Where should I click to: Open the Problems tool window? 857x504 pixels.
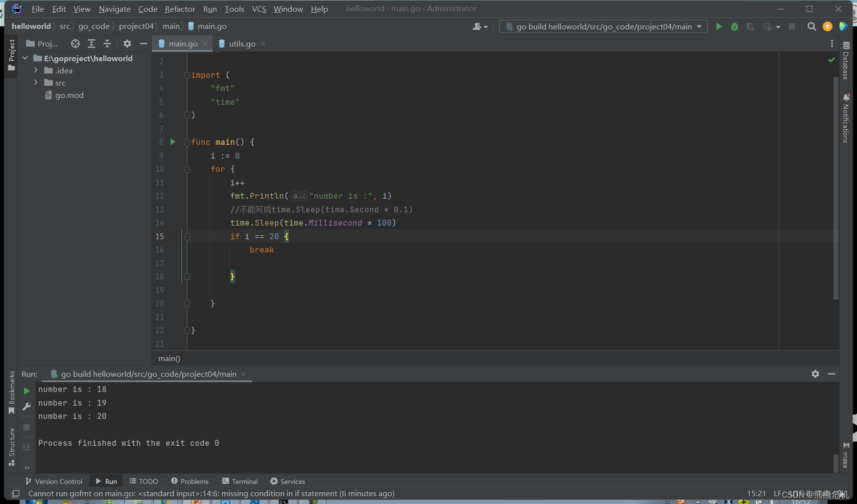[x=190, y=481]
